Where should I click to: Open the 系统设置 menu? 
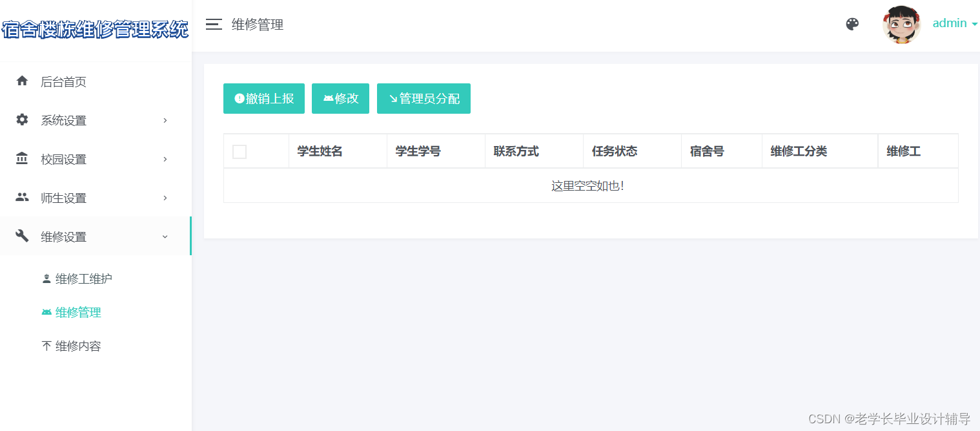click(96, 120)
